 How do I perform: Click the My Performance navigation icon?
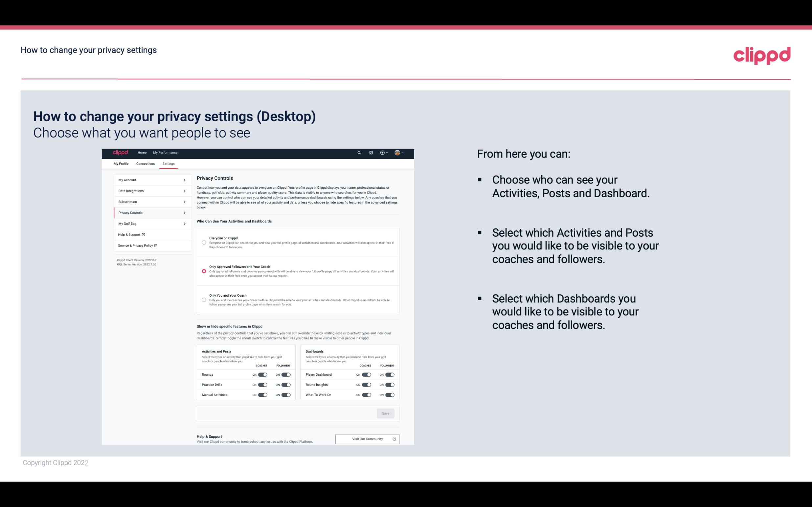point(165,153)
